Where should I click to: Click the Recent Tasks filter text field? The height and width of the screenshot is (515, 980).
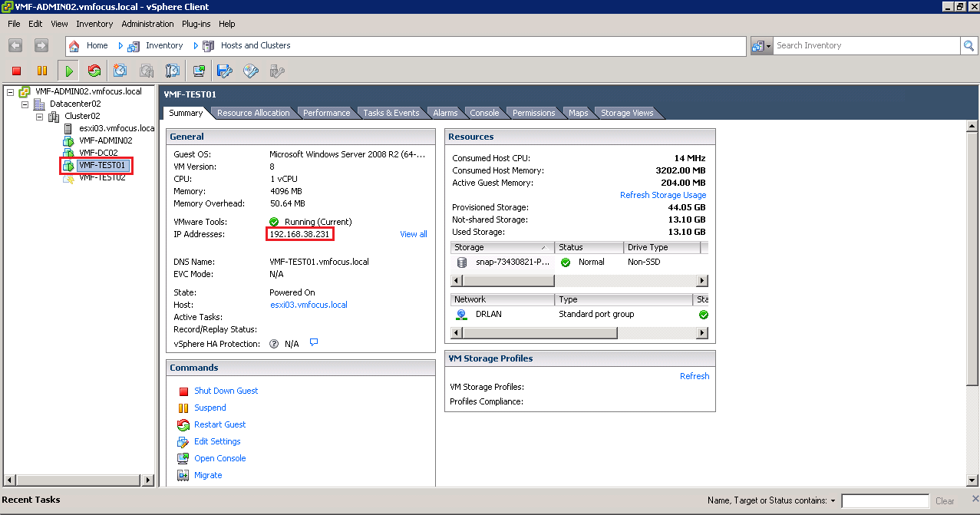tap(885, 501)
